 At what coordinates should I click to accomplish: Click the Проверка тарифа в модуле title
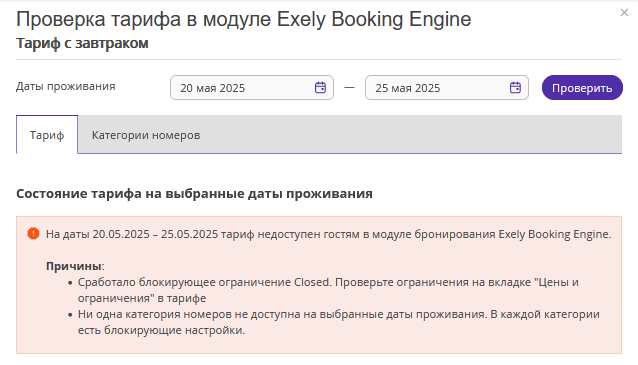(x=244, y=19)
